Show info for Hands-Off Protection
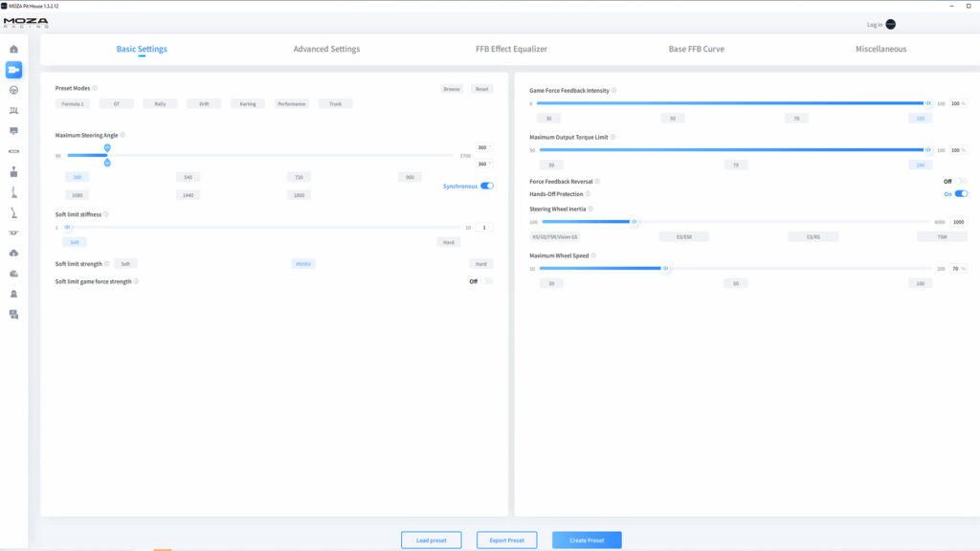This screenshot has width=980, height=551. coord(588,193)
